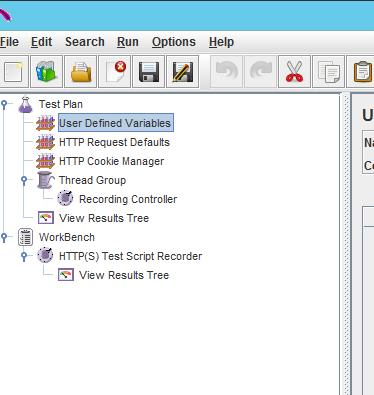Click the New test plan toolbar icon
The height and width of the screenshot is (395, 374).
(x=13, y=72)
